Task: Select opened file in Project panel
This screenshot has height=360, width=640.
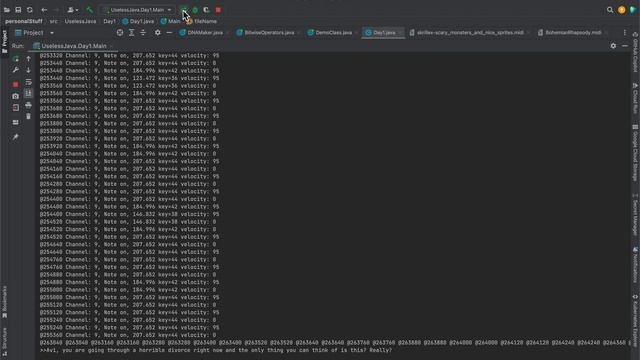Action: (x=120, y=33)
